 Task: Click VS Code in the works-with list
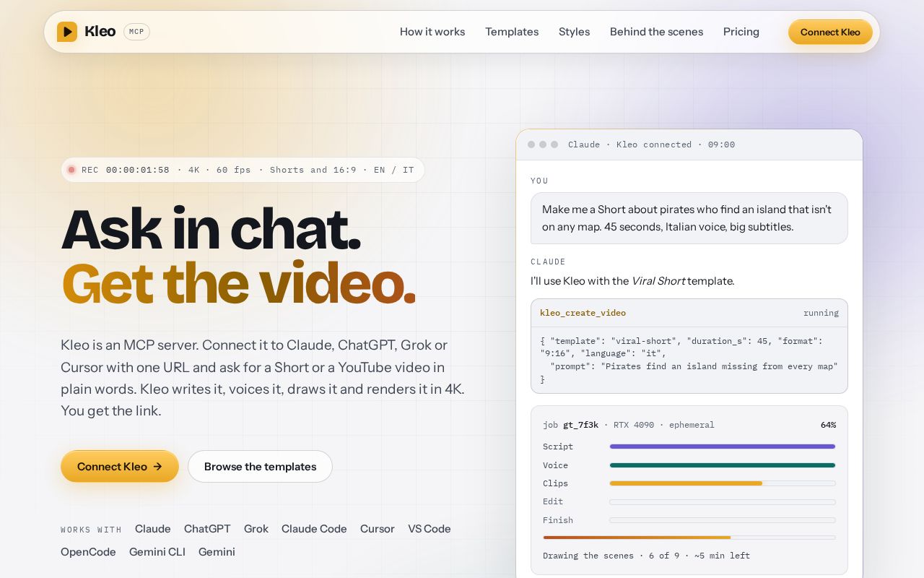pyautogui.click(x=430, y=529)
